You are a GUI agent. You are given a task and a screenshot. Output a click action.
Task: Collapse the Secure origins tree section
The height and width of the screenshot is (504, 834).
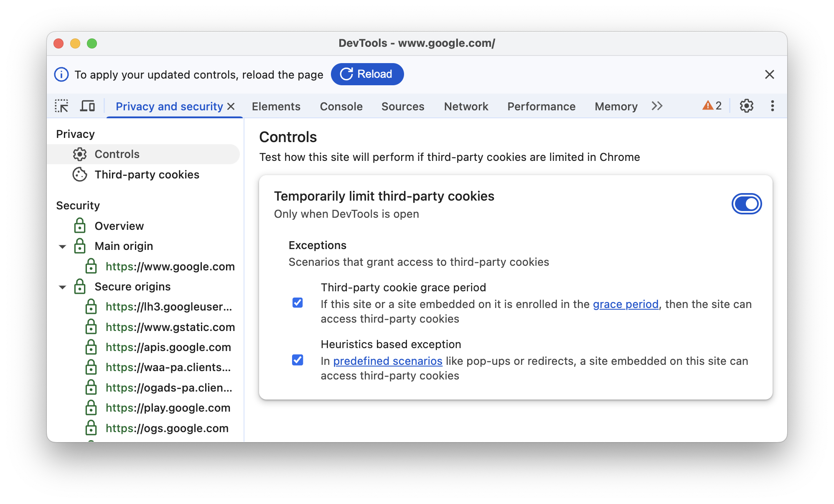tap(65, 287)
